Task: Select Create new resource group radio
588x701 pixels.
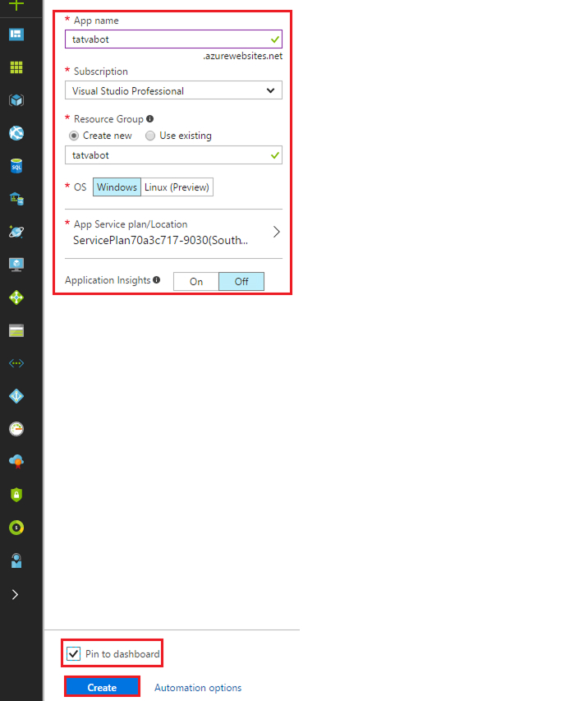Action: (74, 136)
